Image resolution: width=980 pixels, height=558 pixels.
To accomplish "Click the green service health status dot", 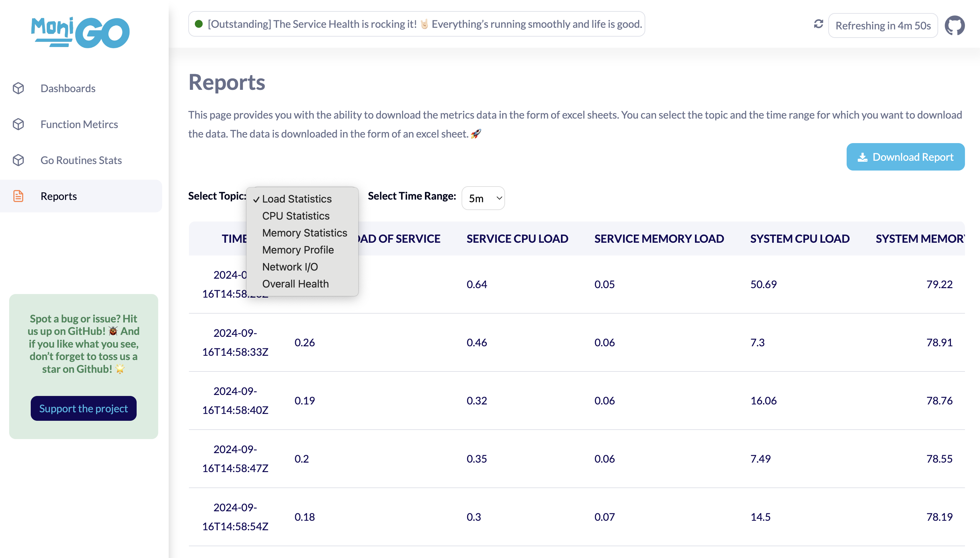I will click(x=199, y=24).
